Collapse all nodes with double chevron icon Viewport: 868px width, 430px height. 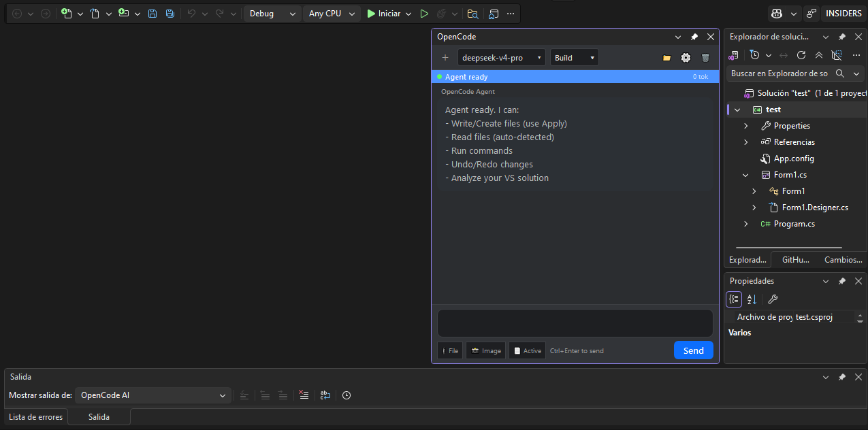point(819,55)
